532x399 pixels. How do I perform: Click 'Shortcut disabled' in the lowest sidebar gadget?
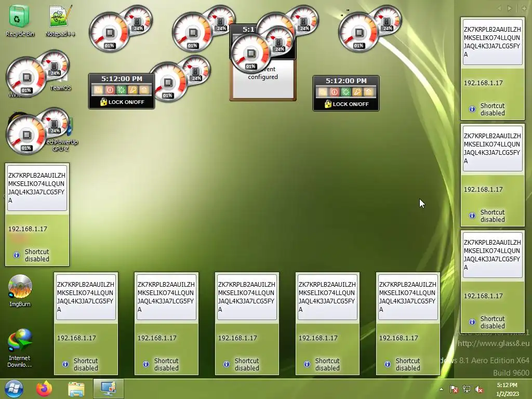(493, 322)
